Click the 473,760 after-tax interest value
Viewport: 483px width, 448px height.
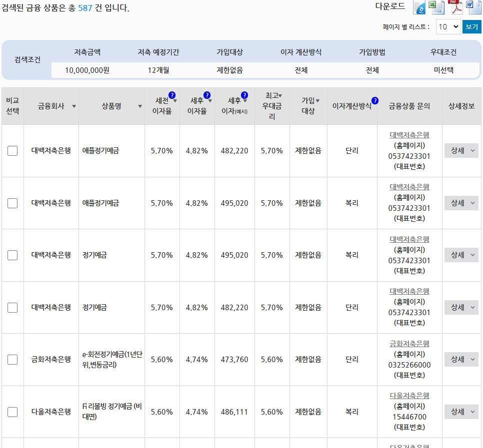[234, 360]
